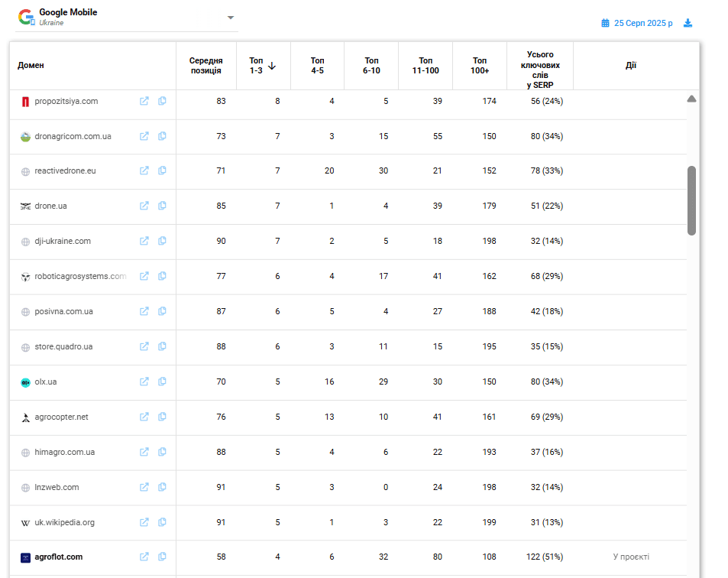The image size is (728, 578).
Task: Copy posivna.com.ua domain icon
Action: tap(162, 311)
